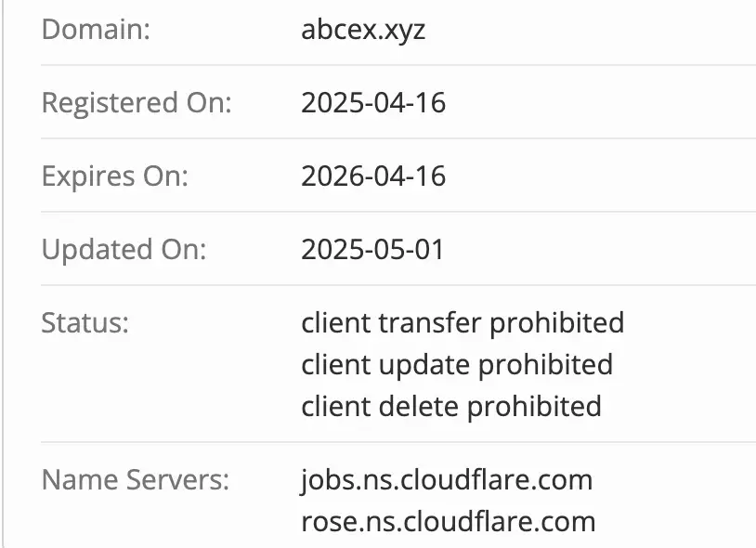Click the Name Servers: label

pyautogui.click(x=136, y=480)
